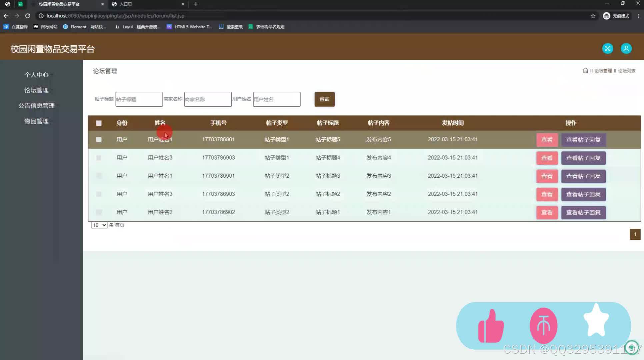644x360 pixels.
Task: Click 查看帖子回复 for 帖子标题1
Action: pyautogui.click(x=583, y=212)
